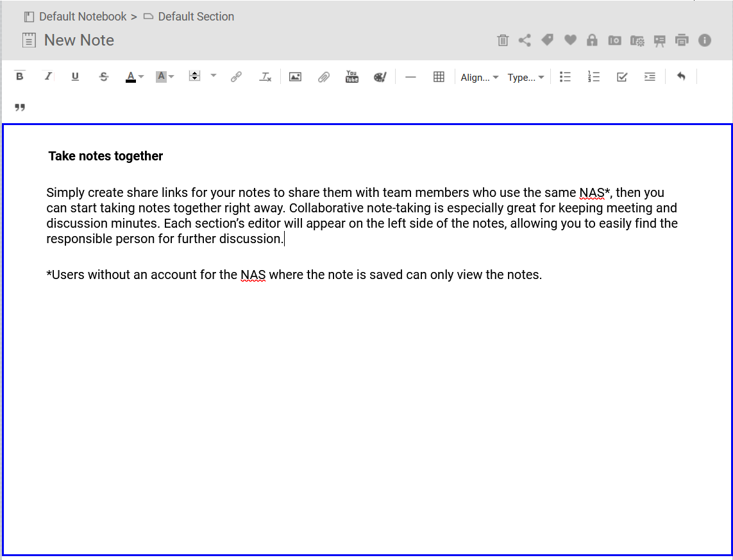Delete the note with the trash icon
The image size is (733, 560).
(x=503, y=40)
